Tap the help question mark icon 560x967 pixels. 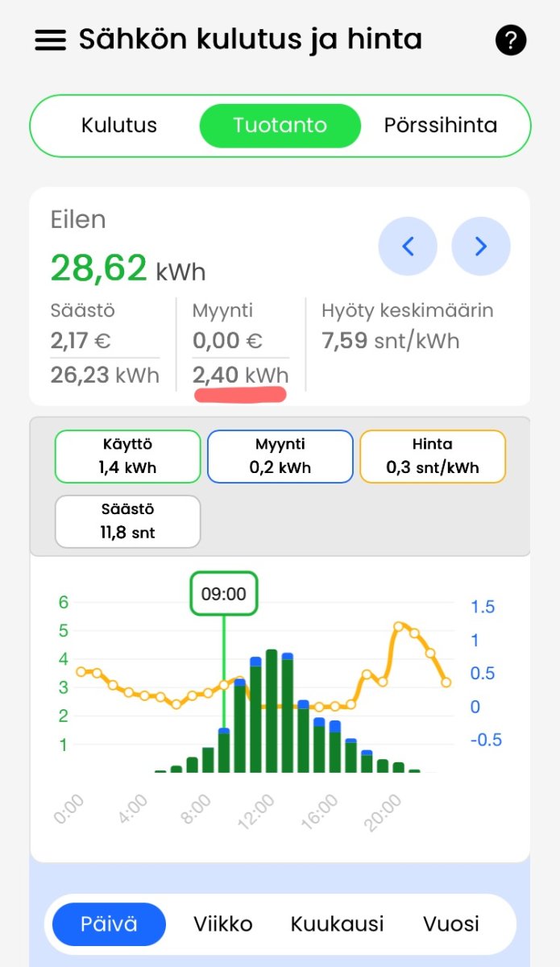[511, 40]
